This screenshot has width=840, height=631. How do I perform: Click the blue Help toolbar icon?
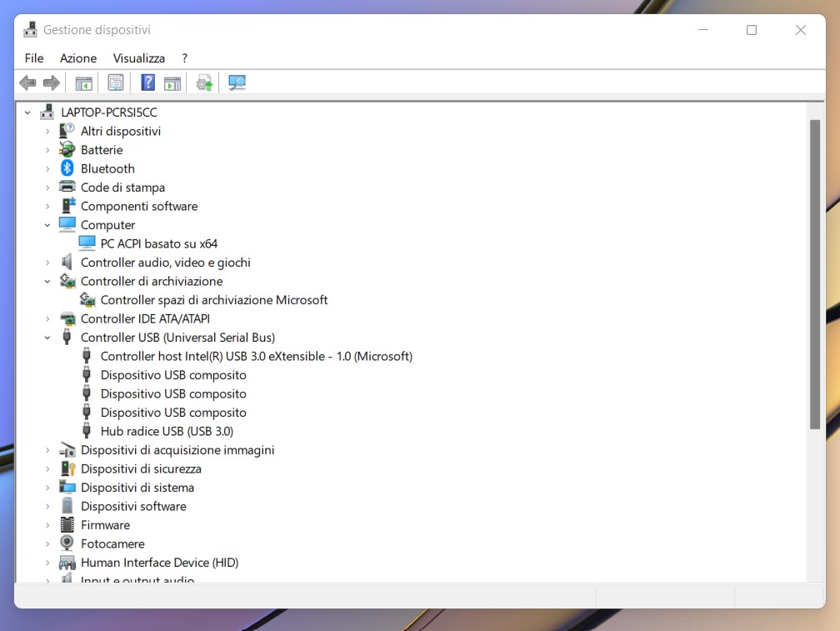click(147, 83)
